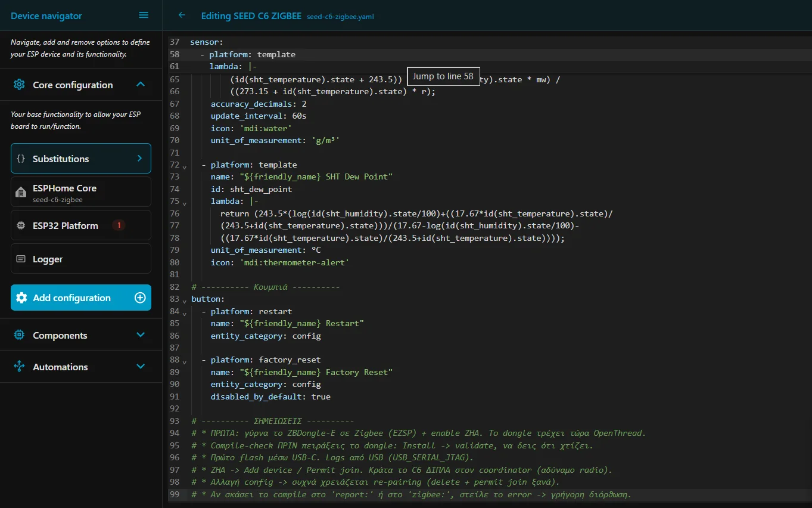Click the Factory Reset name line
This screenshot has width=812, height=508.
point(302,372)
